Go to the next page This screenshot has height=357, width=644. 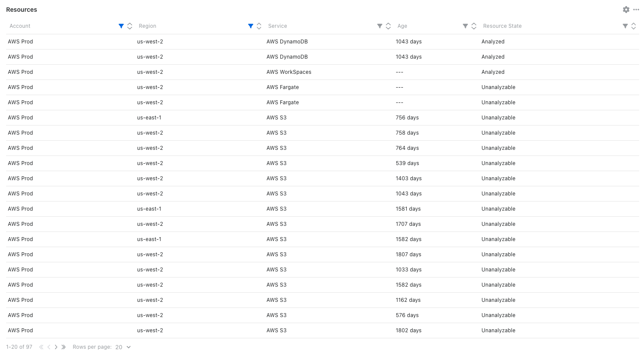(56, 347)
